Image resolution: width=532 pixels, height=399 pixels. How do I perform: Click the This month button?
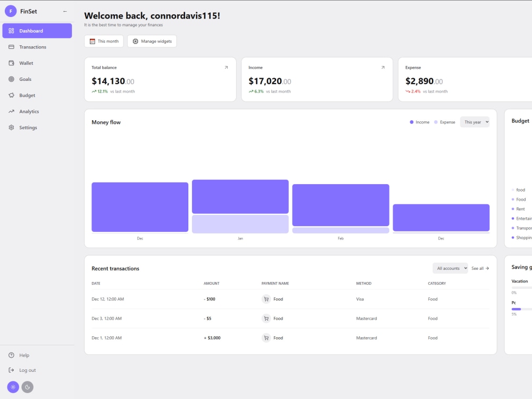coord(104,41)
